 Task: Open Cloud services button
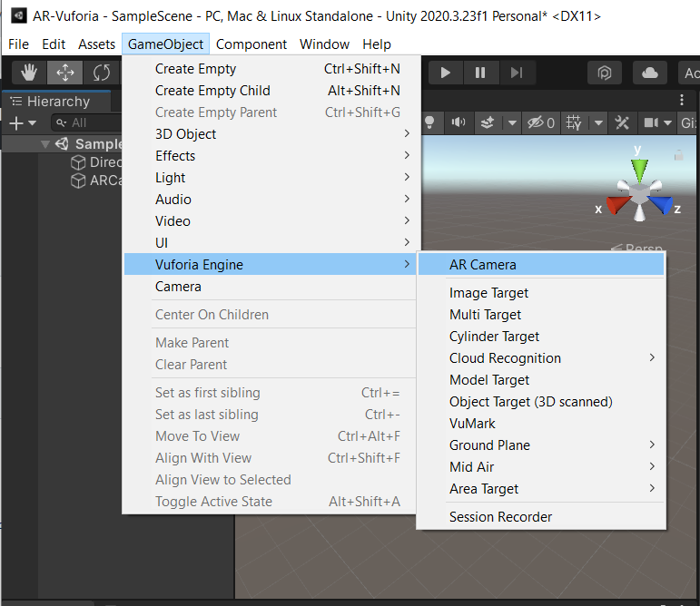pos(649,73)
